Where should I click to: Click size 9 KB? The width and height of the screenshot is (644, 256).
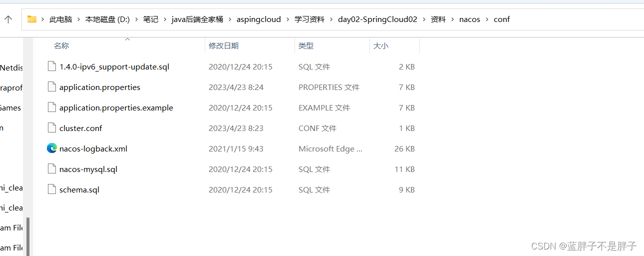[x=407, y=189]
